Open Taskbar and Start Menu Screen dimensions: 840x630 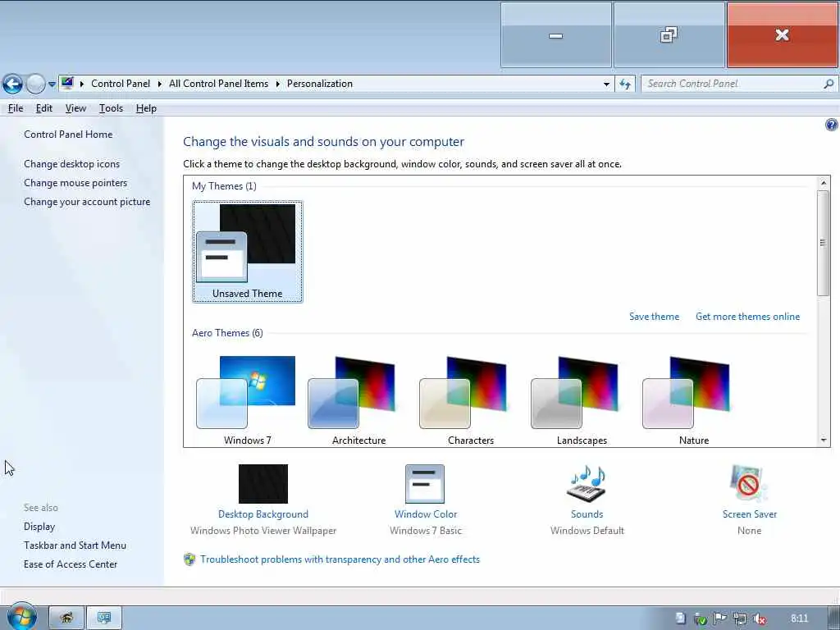(75, 546)
